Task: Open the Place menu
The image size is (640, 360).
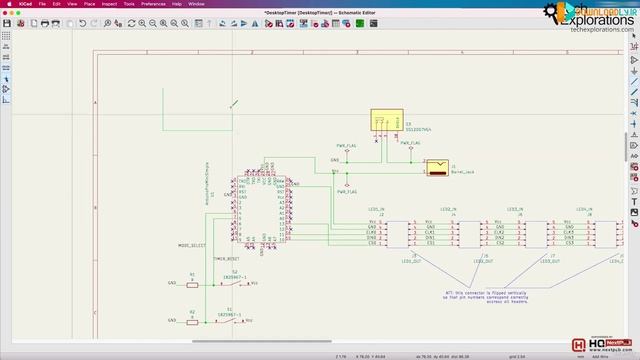Action: 89,4
